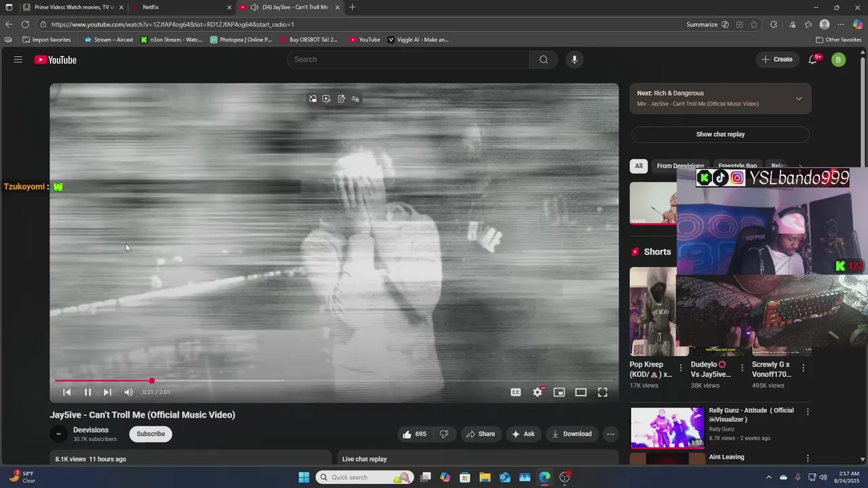Click the taskbar Quick search box
Image resolution: width=868 pixels, height=488 pixels.
tap(365, 477)
